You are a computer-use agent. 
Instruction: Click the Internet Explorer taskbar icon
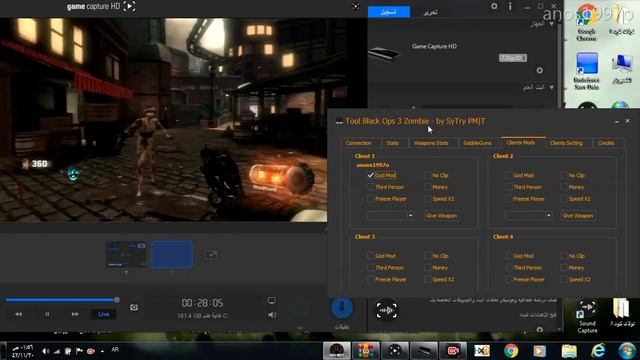[598, 351]
